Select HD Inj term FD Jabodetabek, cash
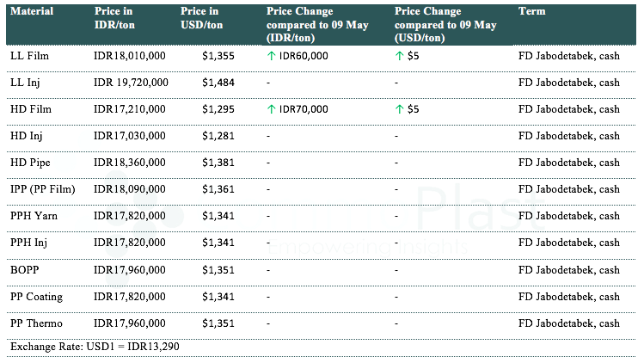The image size is (644, 363). [569, 136]
